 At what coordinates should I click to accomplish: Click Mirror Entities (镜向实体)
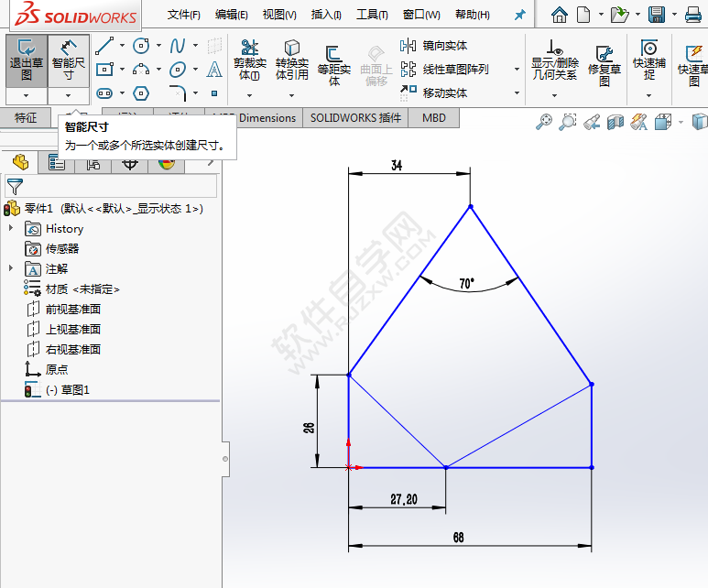click(433, 46)
